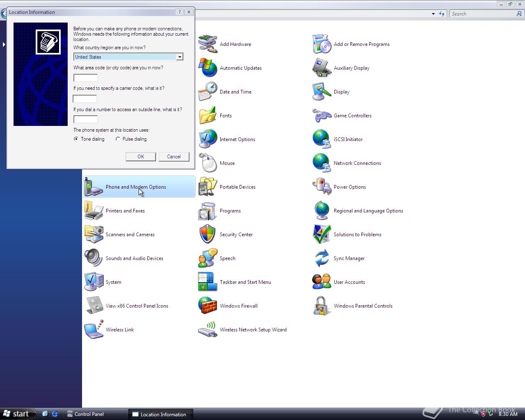Screen dimensions: 525x420
Task: Click the refresh button beside address bar
Action: tap(442, 14)
